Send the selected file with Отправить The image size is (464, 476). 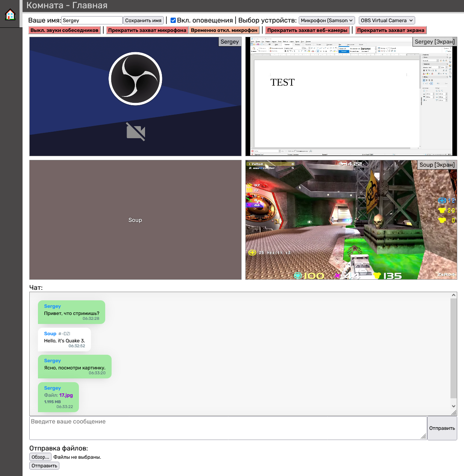coord(44,465)
